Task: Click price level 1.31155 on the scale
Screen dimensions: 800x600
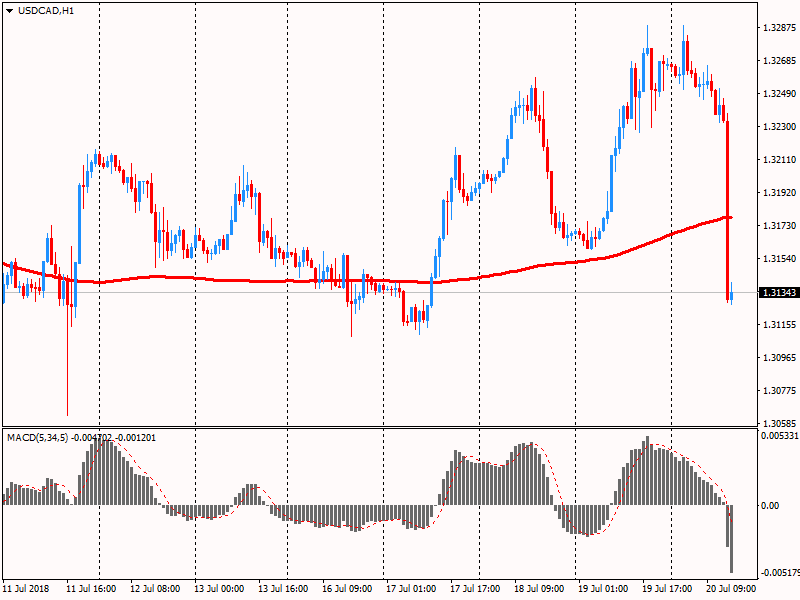Action: click(779, 324)
